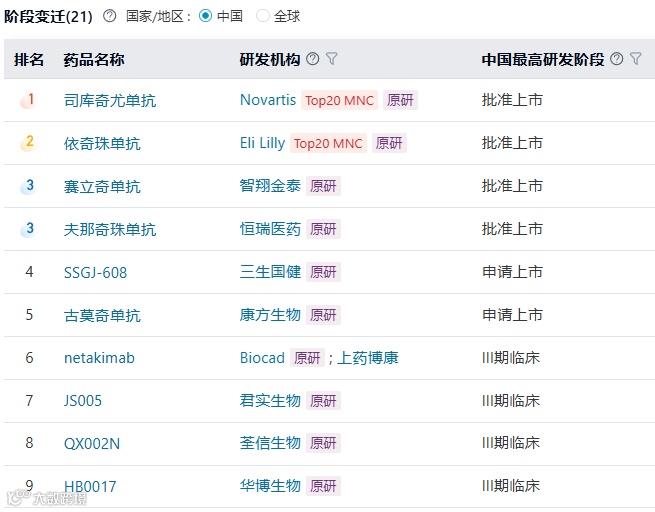The image size is (655, 512).
Task: Open drug QX002N
Action: point(92,444)
